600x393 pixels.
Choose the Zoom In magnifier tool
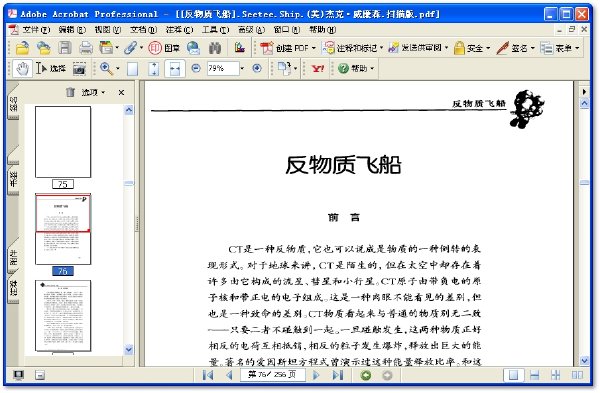coord(106,68)
